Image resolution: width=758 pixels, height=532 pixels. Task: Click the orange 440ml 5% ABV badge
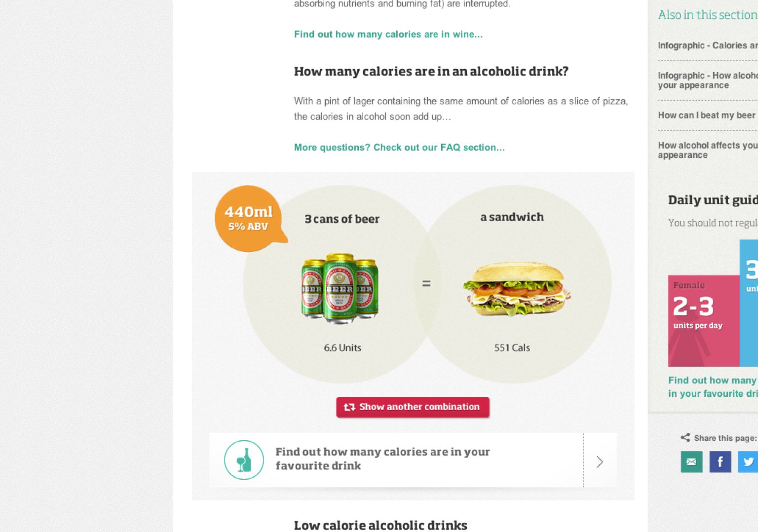pos(248,218)
